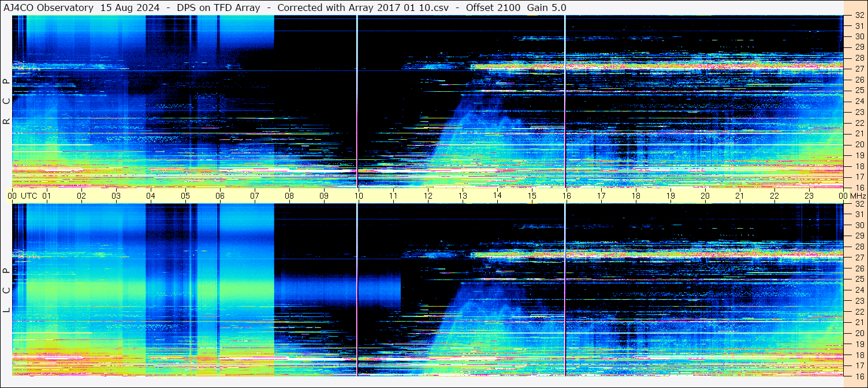Screen dimensions: 868x388
Task: Select the "11" hour tick on the time axis
Action: [393, 196]
